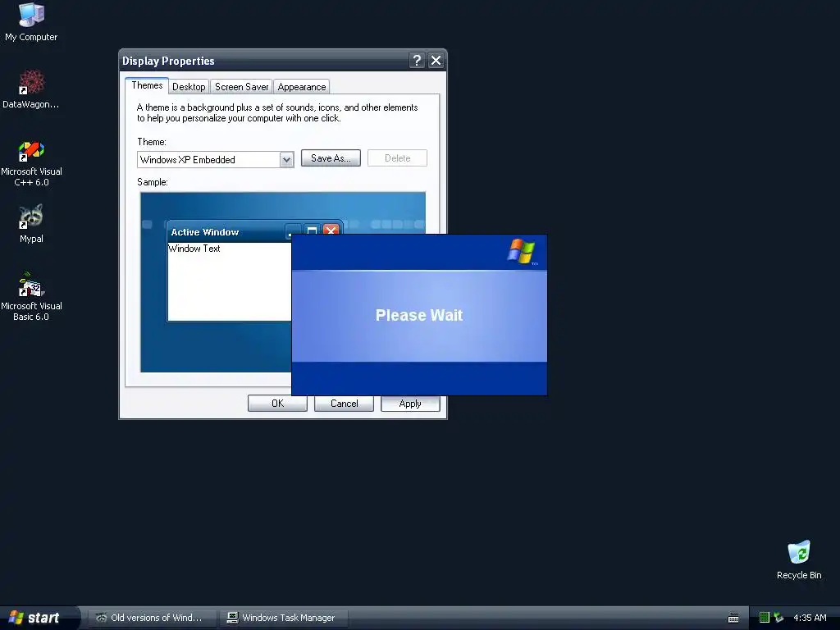Click the on-screen keyboard tray icon

click(x=733, y=619)
